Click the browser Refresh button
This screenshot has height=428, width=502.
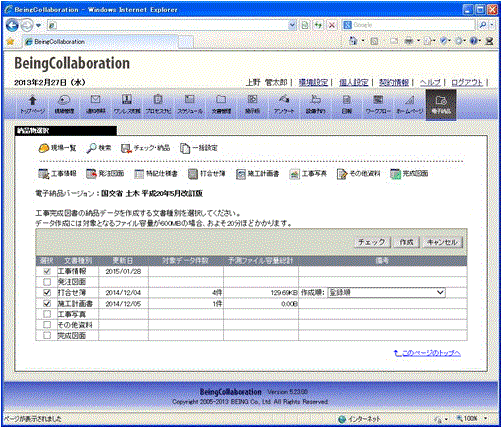(318, 25)
